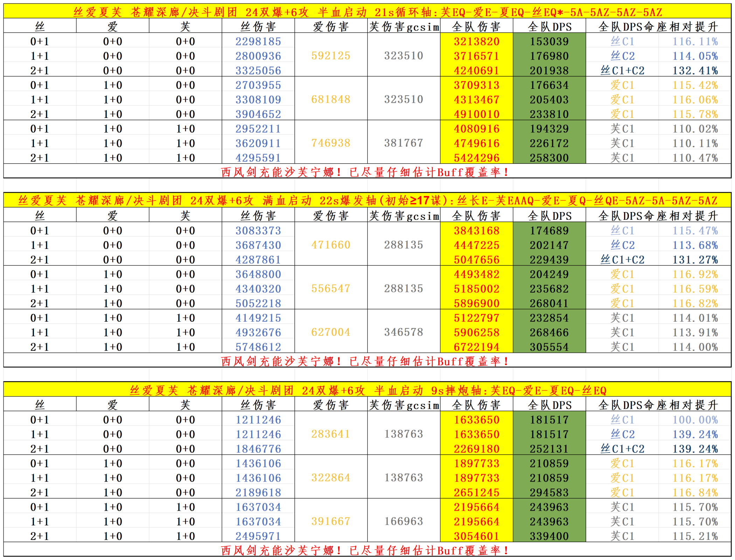This screenshot has width=735, height=560.
Task: Click the percentage 113.91%
Action: tap(695, 332)
